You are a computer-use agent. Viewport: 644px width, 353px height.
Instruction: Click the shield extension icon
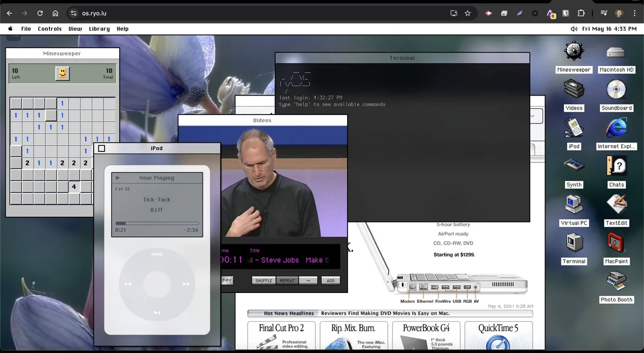[565, 13]
